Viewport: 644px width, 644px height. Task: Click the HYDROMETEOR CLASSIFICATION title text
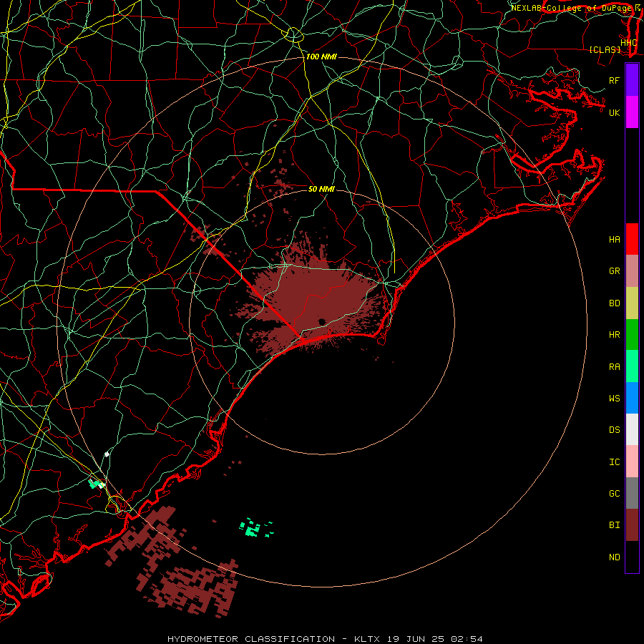pyautogui.click(x=251, y=639)
